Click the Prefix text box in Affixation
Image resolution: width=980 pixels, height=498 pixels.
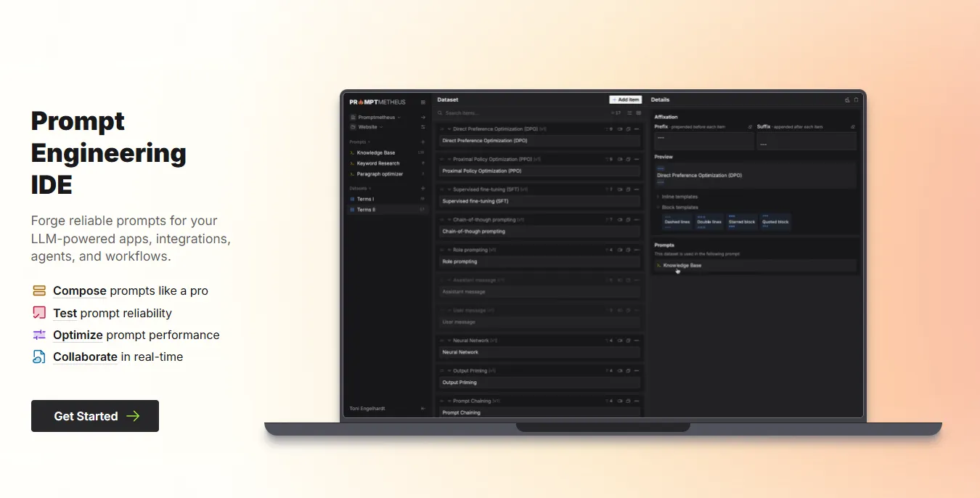[x=703, y=141]
